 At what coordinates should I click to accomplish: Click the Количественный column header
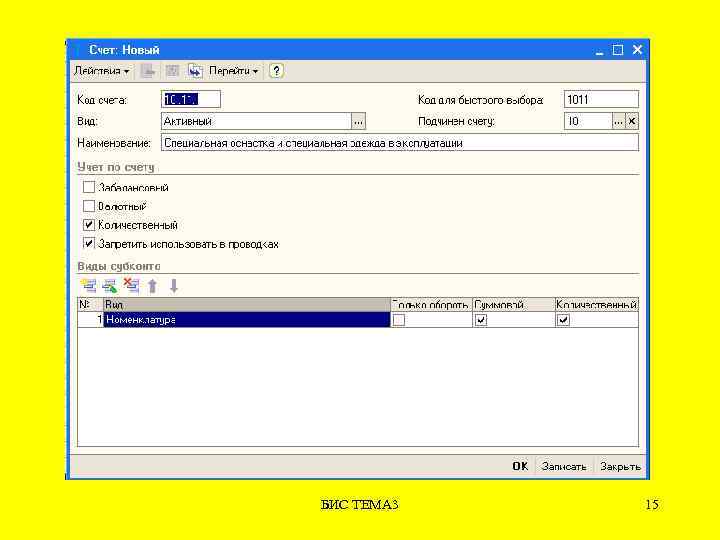click(x=596, y=304)
